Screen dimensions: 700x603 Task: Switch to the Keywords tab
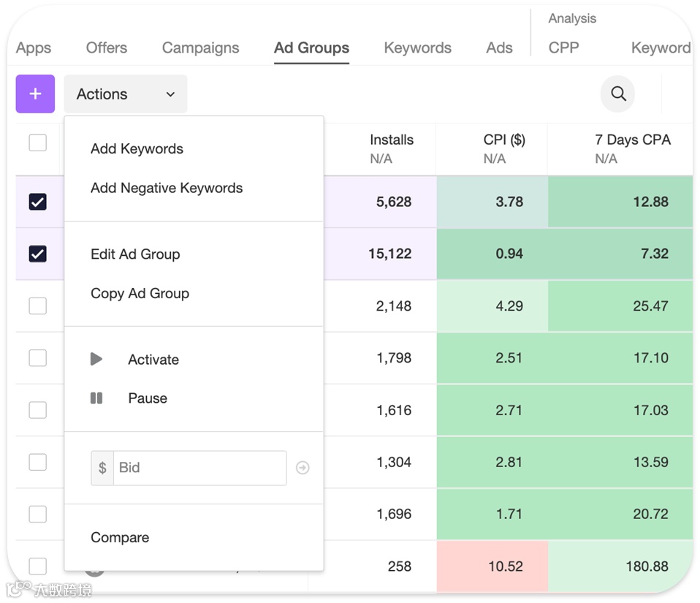[x=417, y=48]
